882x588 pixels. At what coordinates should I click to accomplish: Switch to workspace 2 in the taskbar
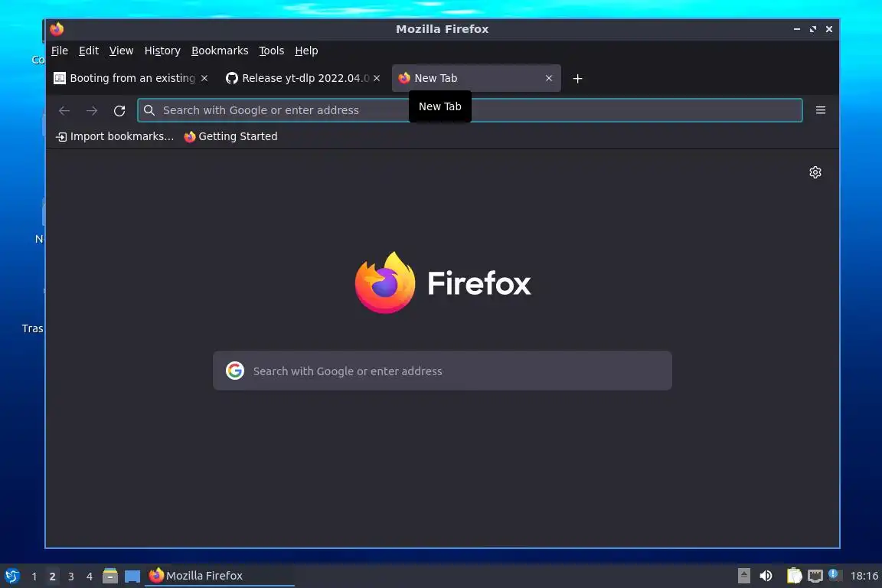52,577
